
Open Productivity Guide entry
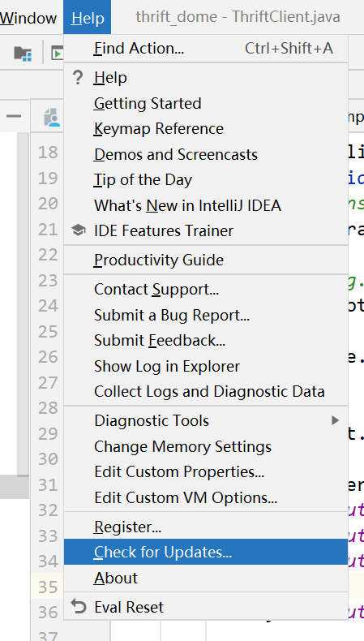(206, 260)
